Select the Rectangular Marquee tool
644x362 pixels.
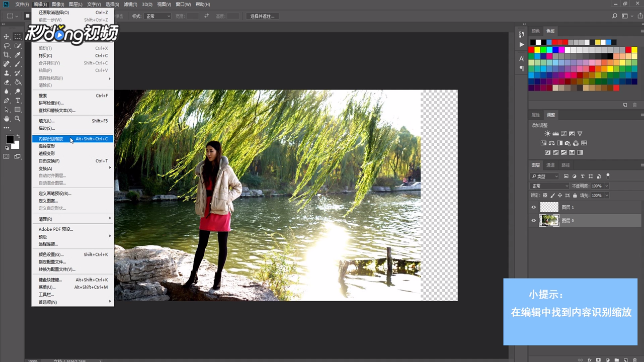(18, 37)
